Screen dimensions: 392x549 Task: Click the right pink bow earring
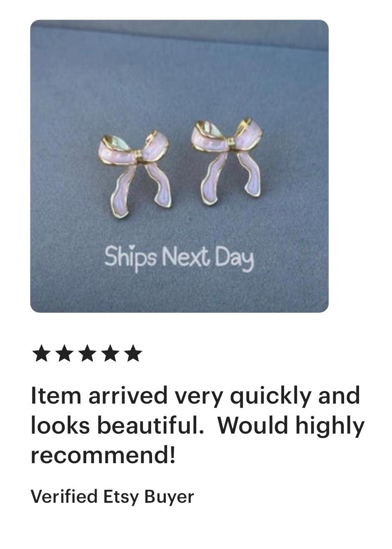coord(227,160)
